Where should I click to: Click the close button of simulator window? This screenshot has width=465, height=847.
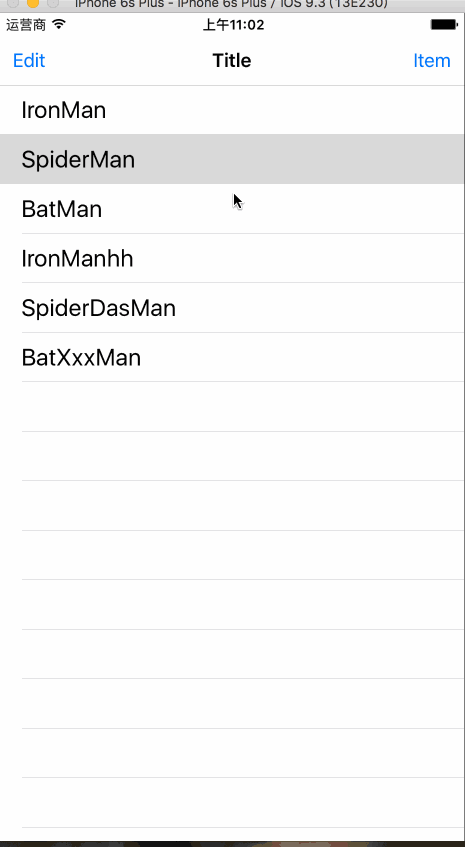[12, 4]
